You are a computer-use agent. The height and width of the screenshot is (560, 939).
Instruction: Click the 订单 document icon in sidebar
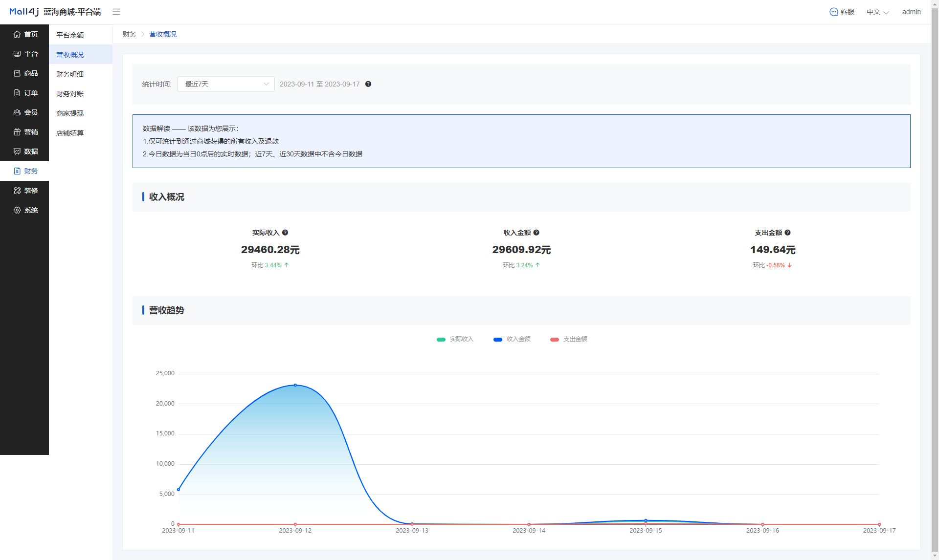pos(17,93)
